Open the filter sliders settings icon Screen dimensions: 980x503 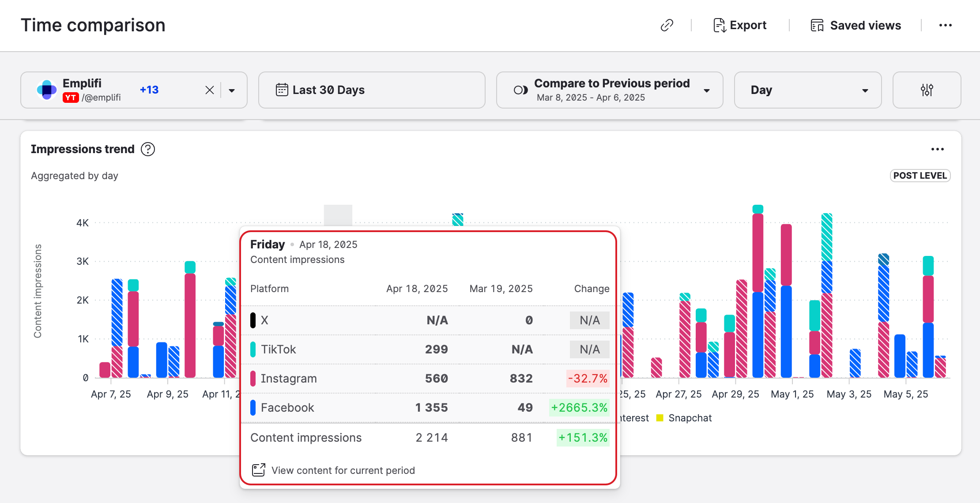tap(927, 90)
